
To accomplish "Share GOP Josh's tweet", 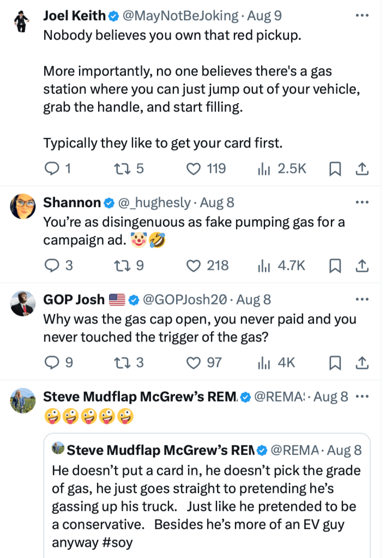I will point(362,362).
